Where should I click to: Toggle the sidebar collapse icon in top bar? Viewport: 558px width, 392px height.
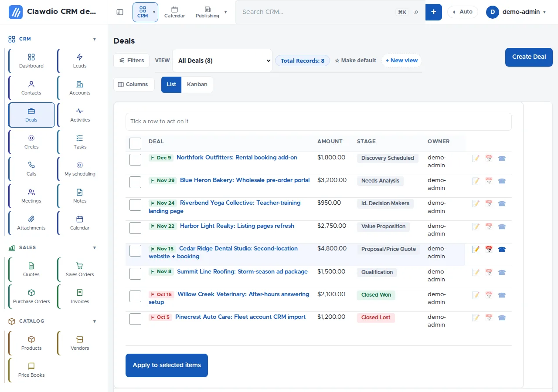point(120,12)
